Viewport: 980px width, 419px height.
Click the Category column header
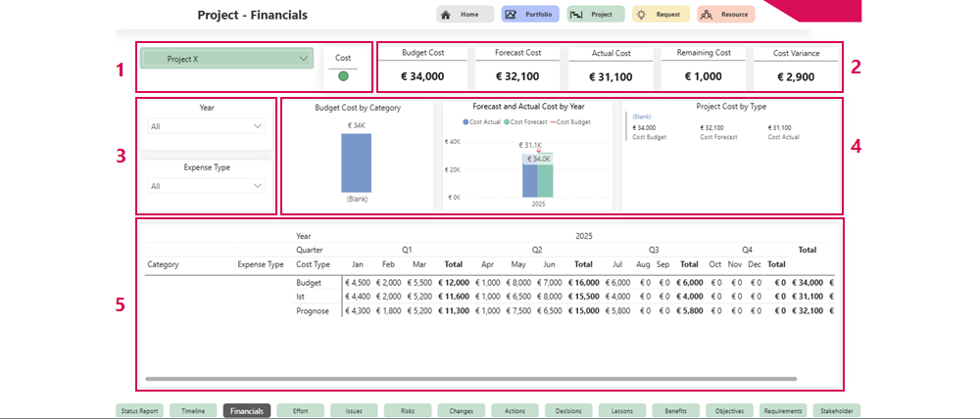163,264
